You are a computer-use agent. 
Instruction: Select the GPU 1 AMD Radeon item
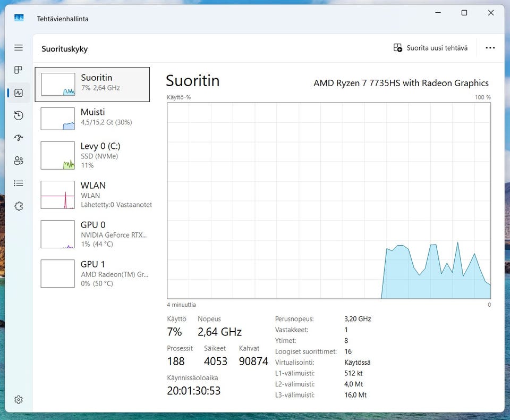point(92,273)
